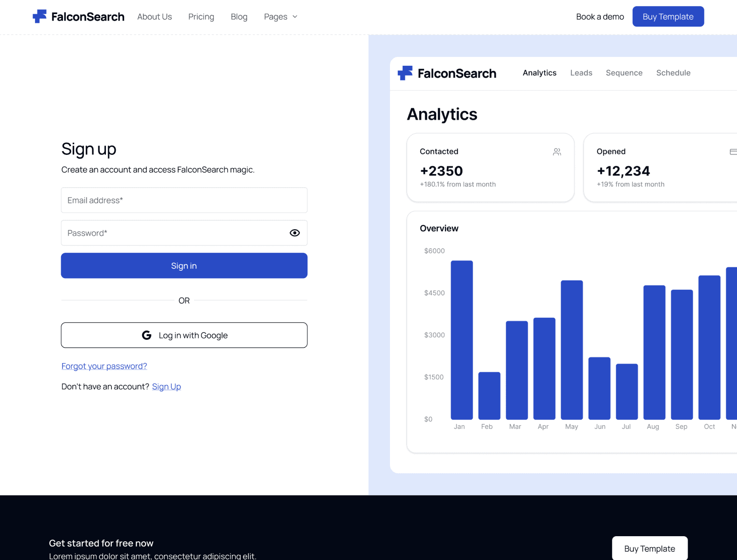Click the +2350 contacted value

coord(441,171)
